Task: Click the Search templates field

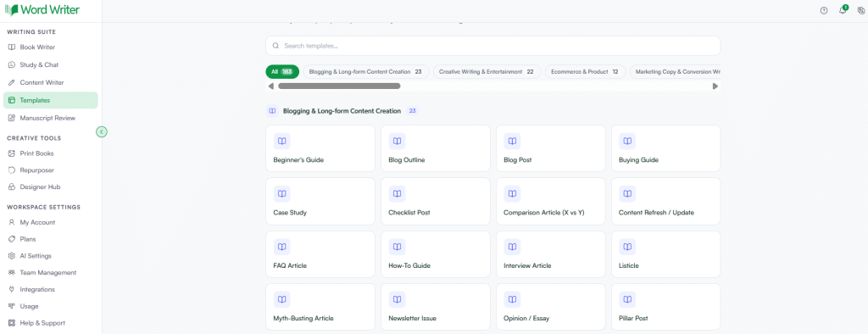Action: click(492, 46)
